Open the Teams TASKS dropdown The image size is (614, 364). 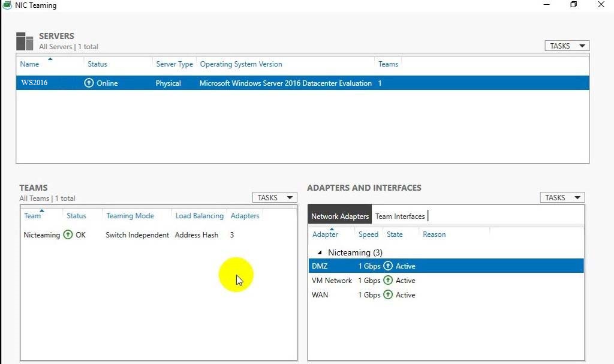pyautogui.click(x=275, y=197)
